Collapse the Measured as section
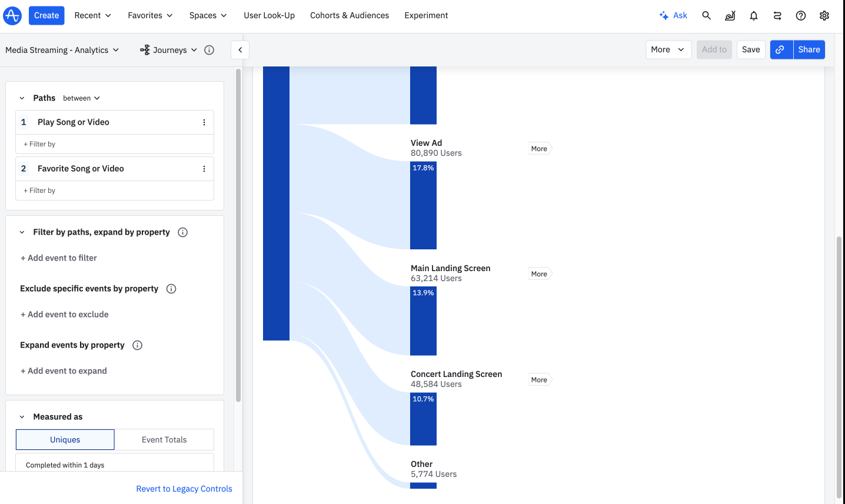 coord(22,417)
